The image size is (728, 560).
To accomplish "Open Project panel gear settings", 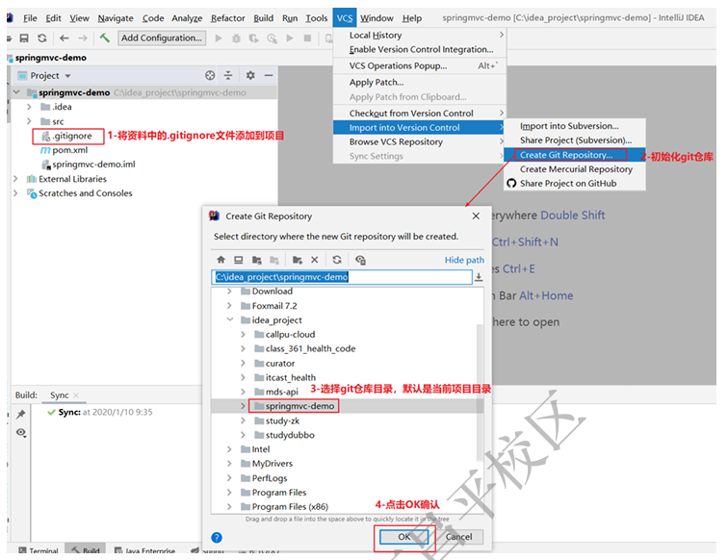I will pos(250,75).
